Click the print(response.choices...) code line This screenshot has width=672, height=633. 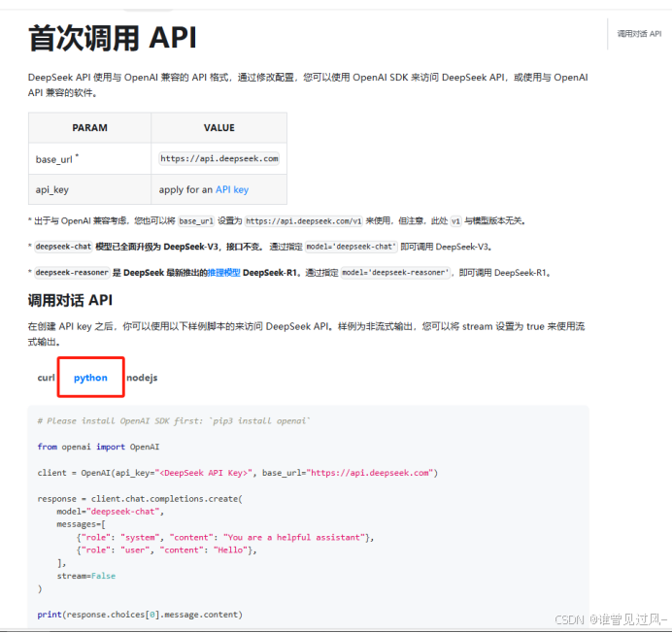click(140, 615)
